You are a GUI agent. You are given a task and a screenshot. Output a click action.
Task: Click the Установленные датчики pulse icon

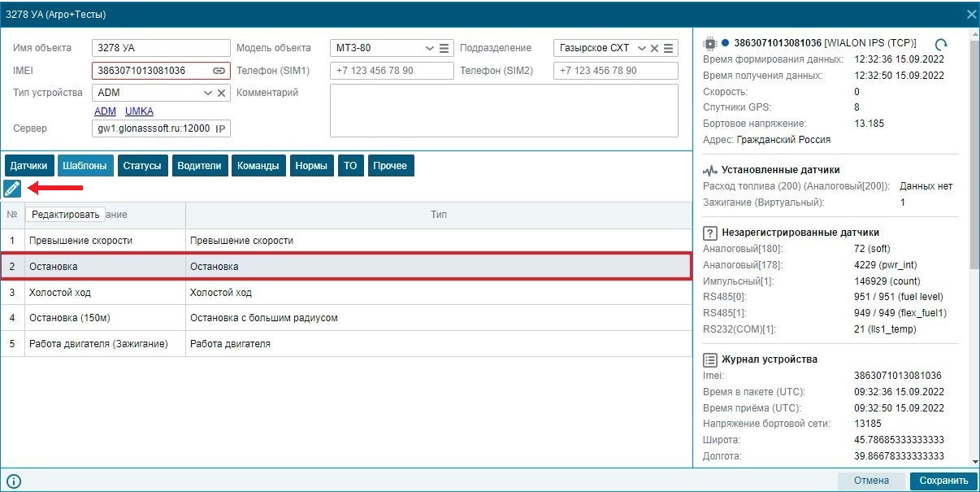click(x=709, y=170)
